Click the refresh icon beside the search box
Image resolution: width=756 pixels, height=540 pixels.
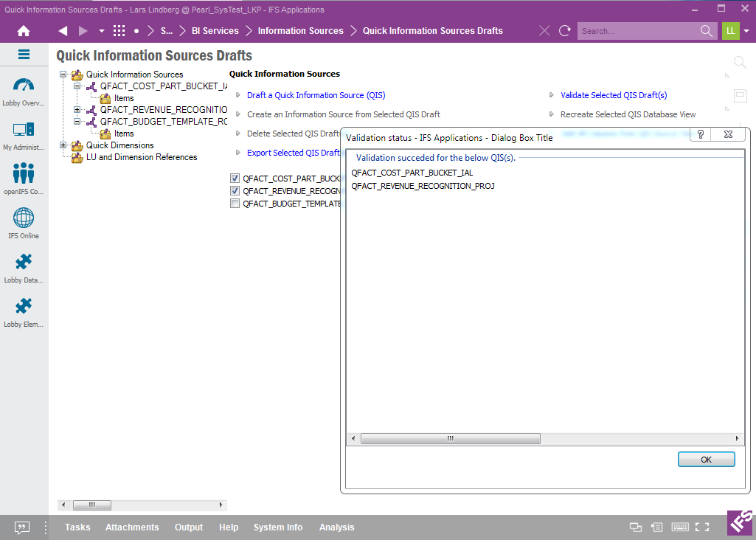coord(565,31)
